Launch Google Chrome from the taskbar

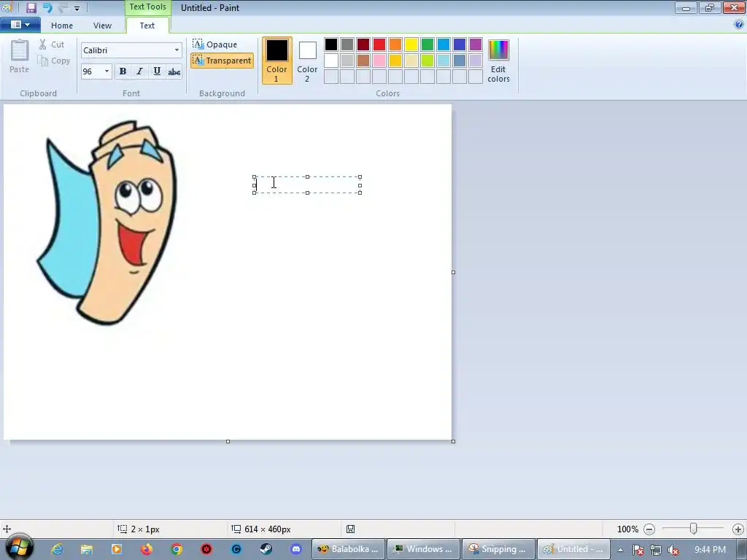[x=177, y=549]
